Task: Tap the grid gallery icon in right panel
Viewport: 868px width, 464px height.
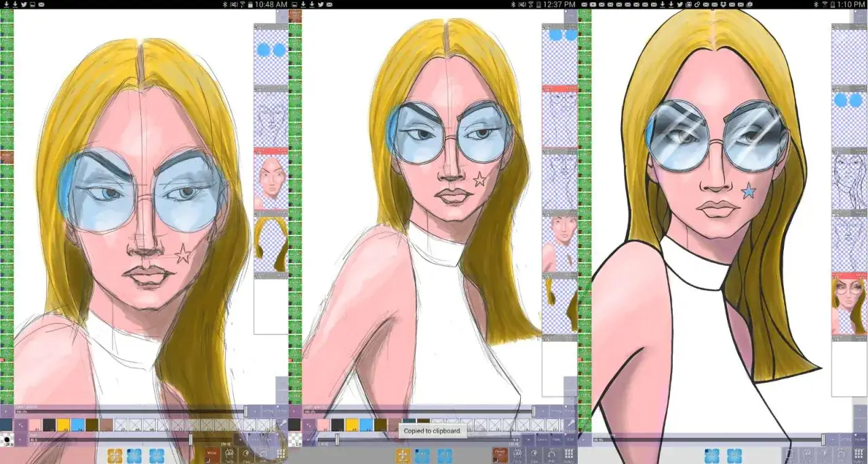Action: tap(858, 456)
